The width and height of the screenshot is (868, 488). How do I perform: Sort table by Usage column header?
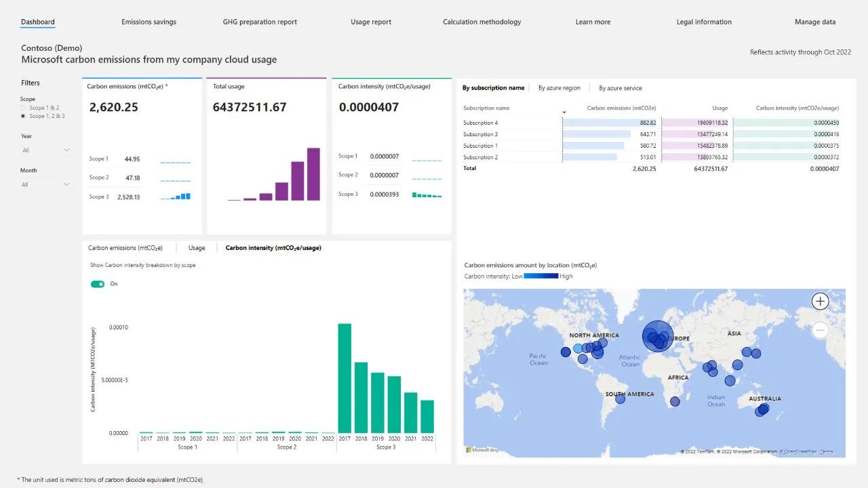720,108
